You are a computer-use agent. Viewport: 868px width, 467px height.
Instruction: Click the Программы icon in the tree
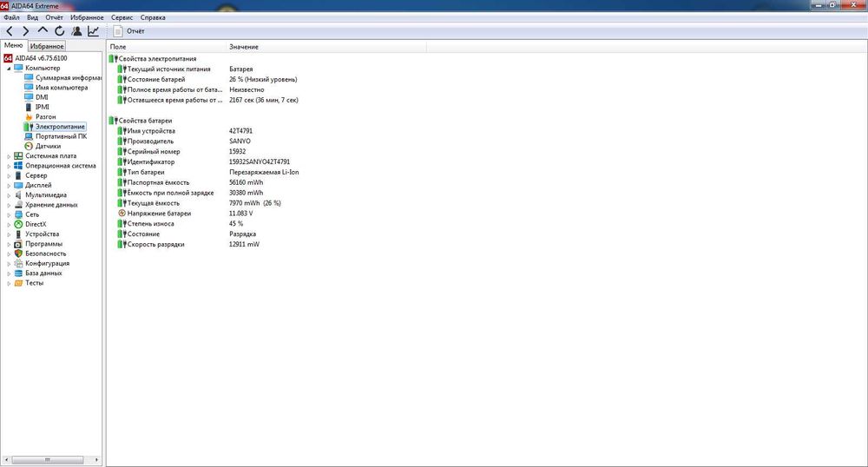point(18,244)
